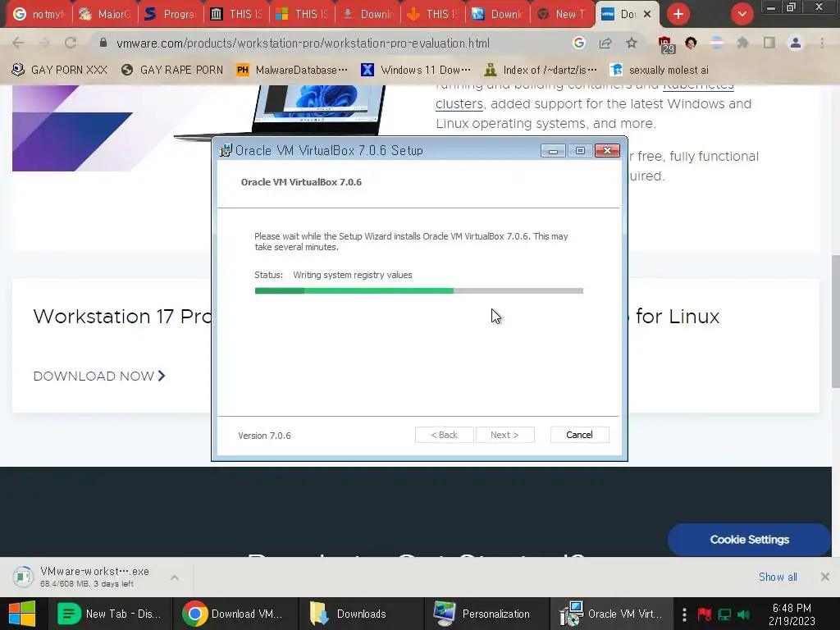
Task: Expand the VMware-workst download options chevron
Action: point(174,577)
